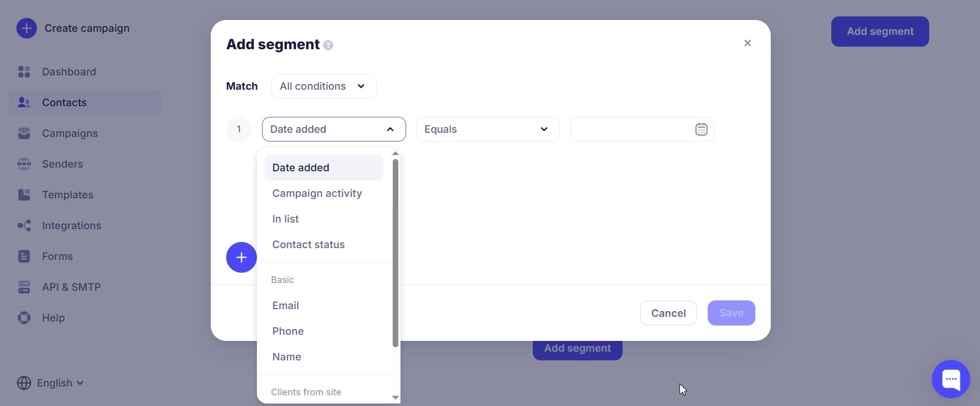
Task: Select the In list option
Action: (286, 219)
